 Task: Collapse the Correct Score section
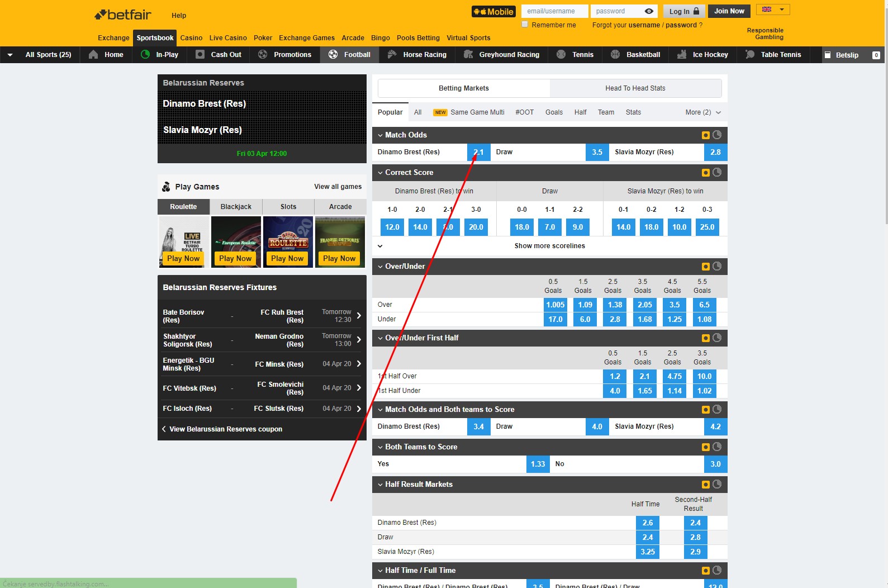pos(380,173)
